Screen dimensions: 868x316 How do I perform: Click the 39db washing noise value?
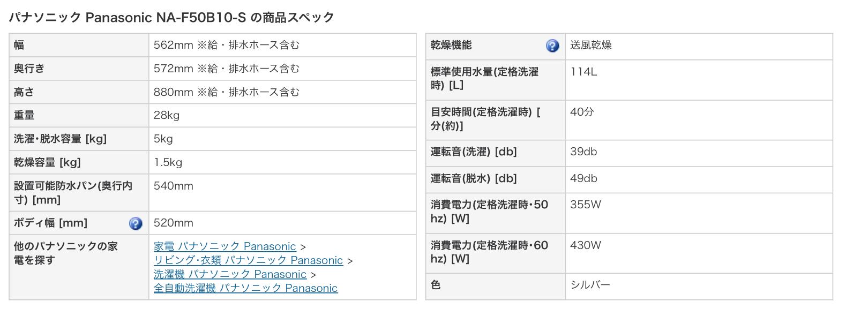point(583,152)
